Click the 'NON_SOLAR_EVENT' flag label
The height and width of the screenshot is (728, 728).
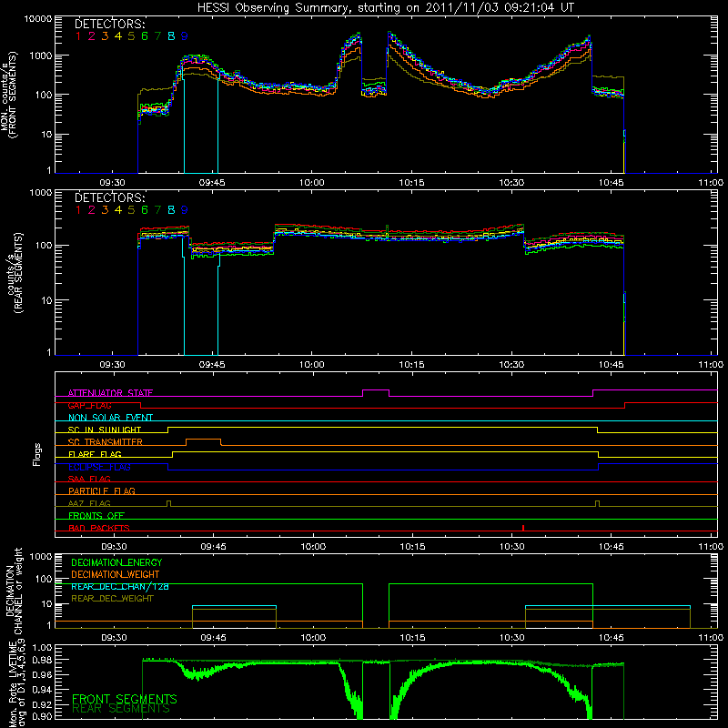point(110,418)
